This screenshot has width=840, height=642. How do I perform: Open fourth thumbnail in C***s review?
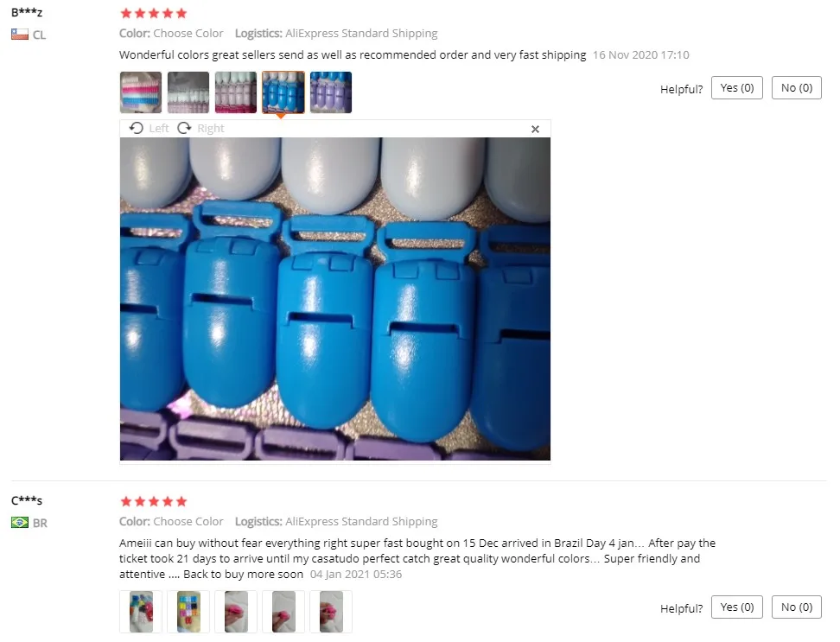point(283,612)
